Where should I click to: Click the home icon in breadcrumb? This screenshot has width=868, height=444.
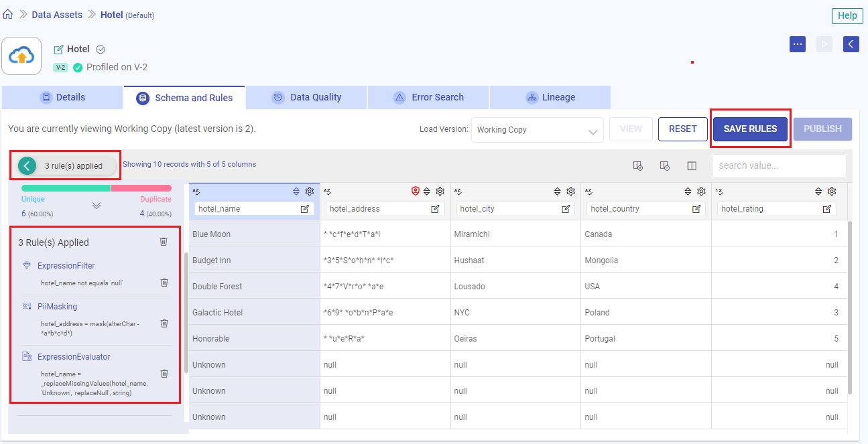pos(8,15)
